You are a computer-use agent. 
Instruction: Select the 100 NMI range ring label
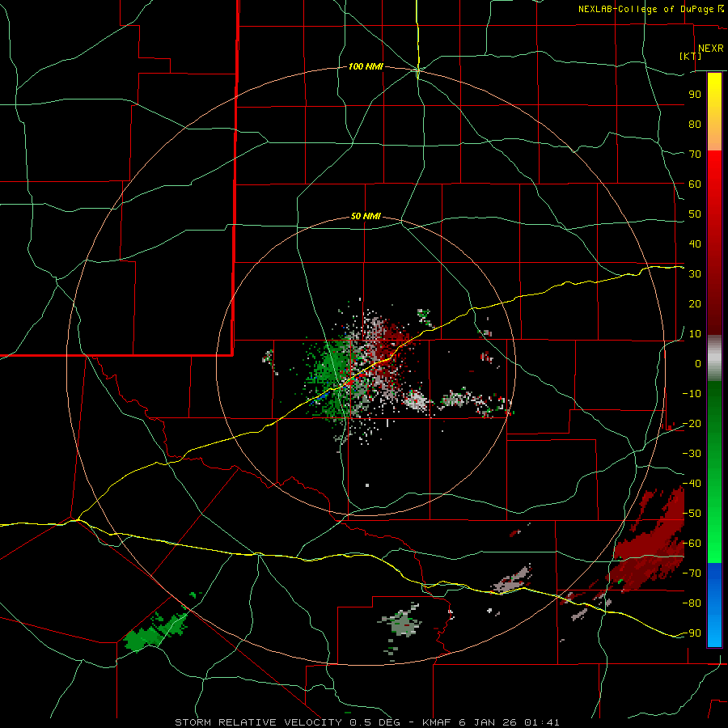point(366,67)
